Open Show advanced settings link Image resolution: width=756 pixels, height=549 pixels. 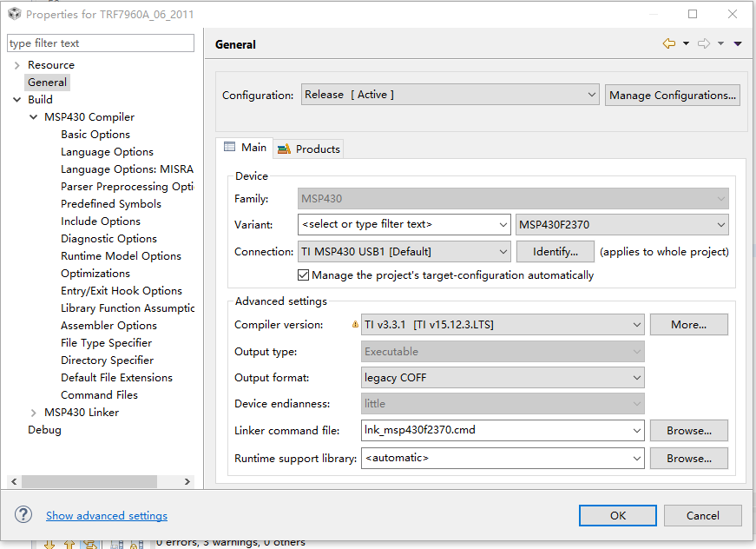[106, 515]
